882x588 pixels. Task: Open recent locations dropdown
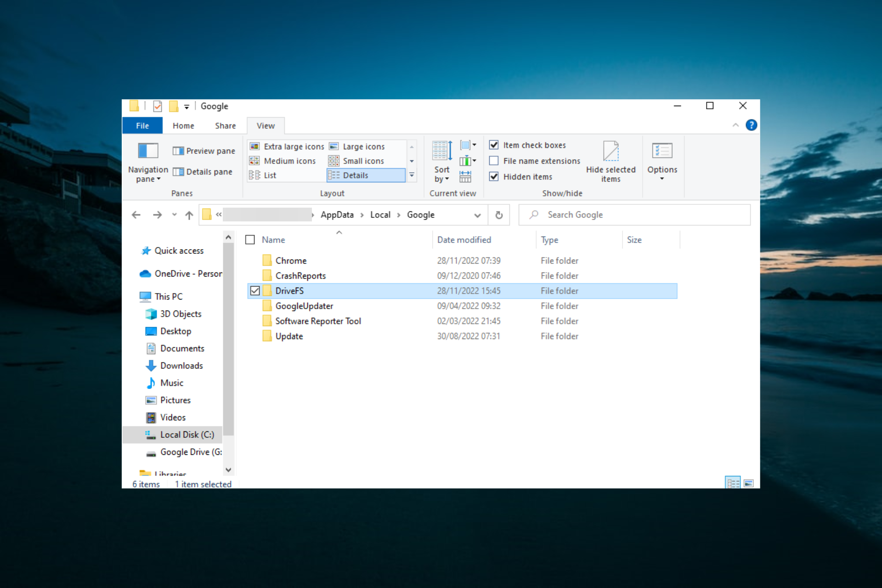pos(174,215)
